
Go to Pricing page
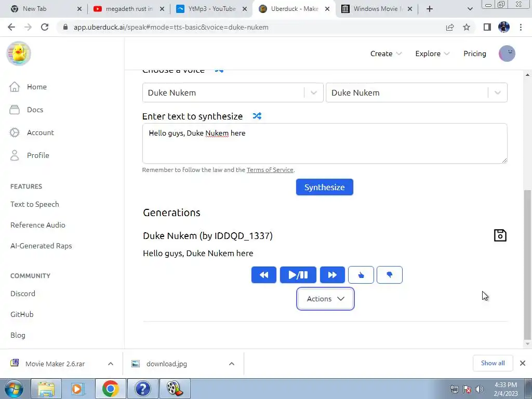tap(475, 54)
